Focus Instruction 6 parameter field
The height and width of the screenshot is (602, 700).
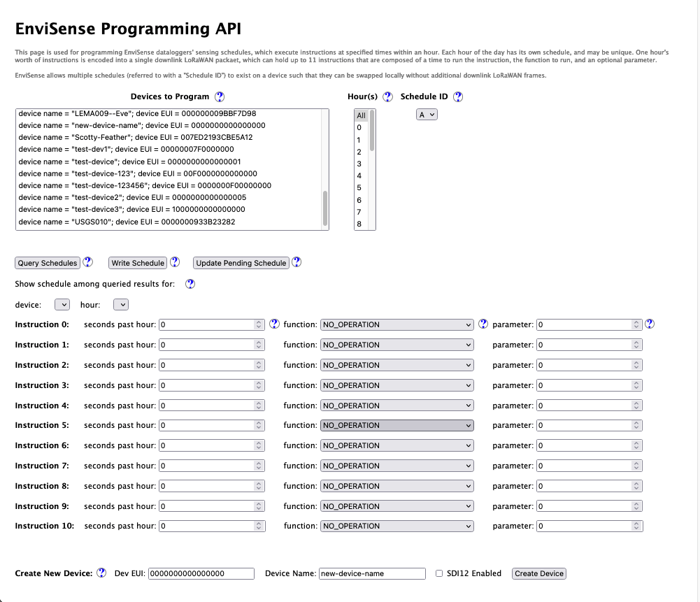pyautogui.click(x=590, y=445)
